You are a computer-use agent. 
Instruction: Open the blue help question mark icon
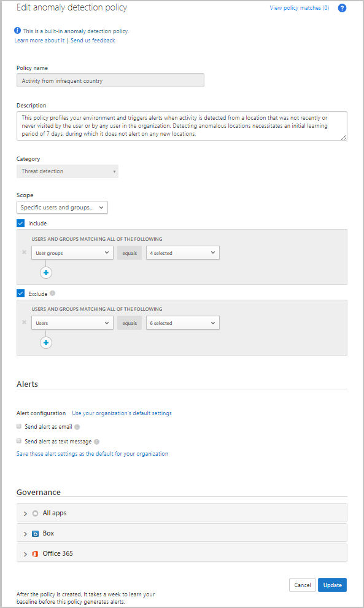point(342,8)
